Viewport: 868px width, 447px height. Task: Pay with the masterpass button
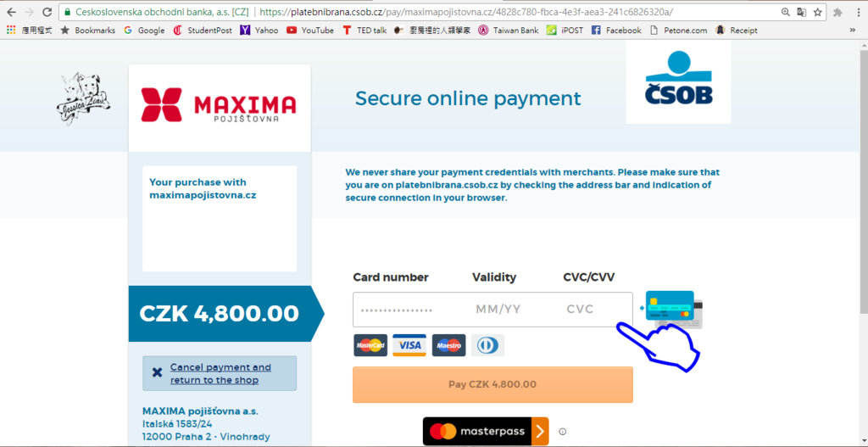pyautogui.click(x=486, y=432)
